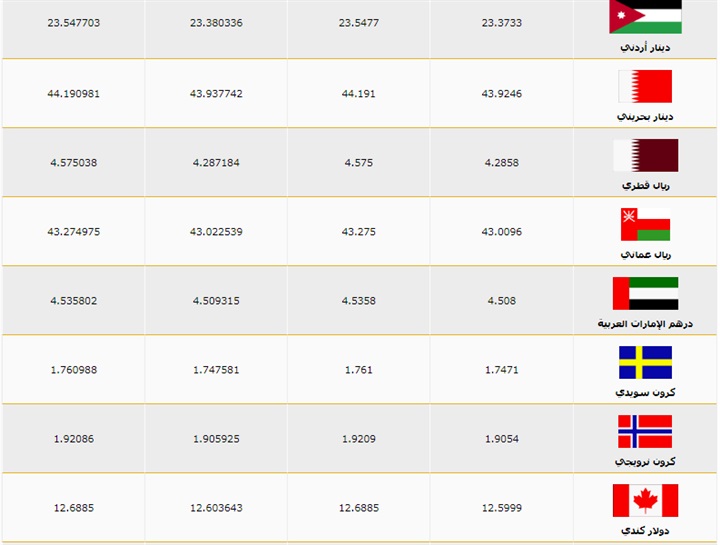
Task: Click the Jordanian flag icon
Action: click(645, 17)
